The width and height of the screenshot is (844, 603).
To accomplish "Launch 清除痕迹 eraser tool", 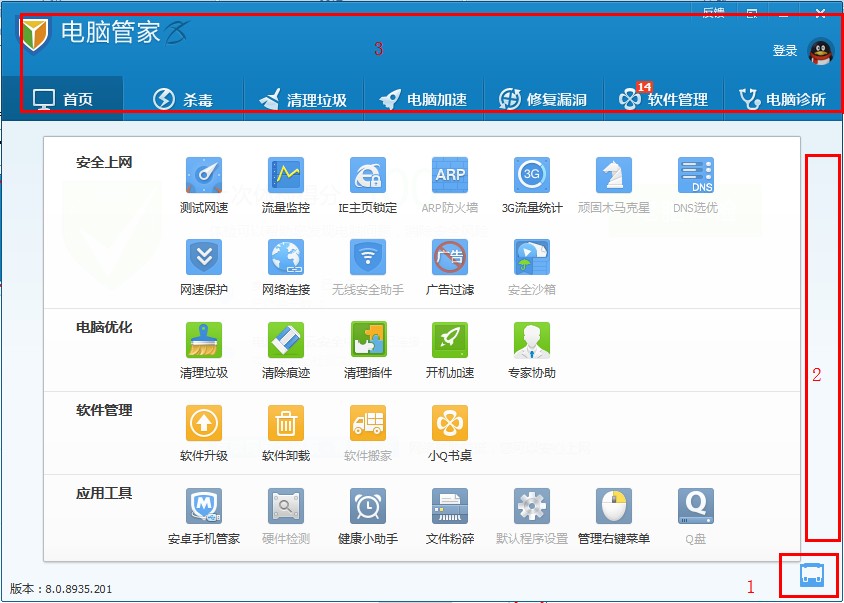I will point(286,350).
